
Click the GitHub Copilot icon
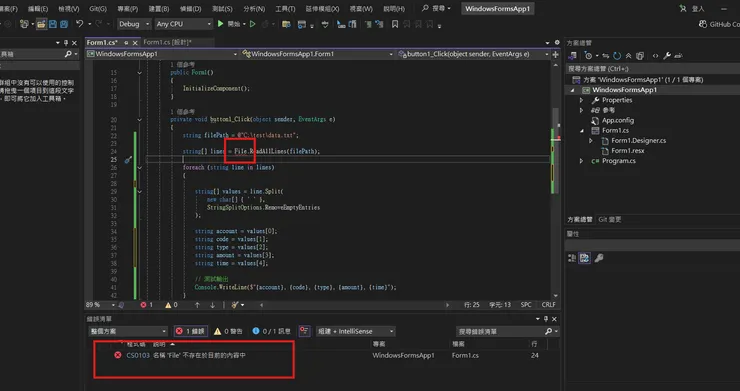(x=703, y=24)
